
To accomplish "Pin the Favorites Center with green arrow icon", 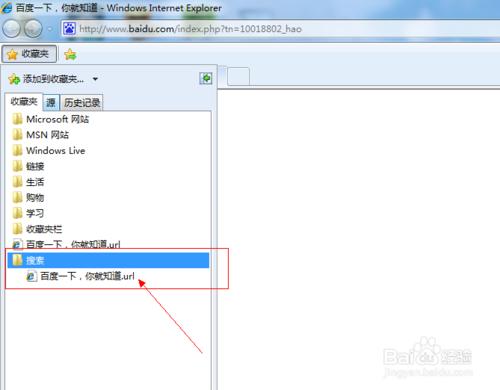I will coord(206,78).
